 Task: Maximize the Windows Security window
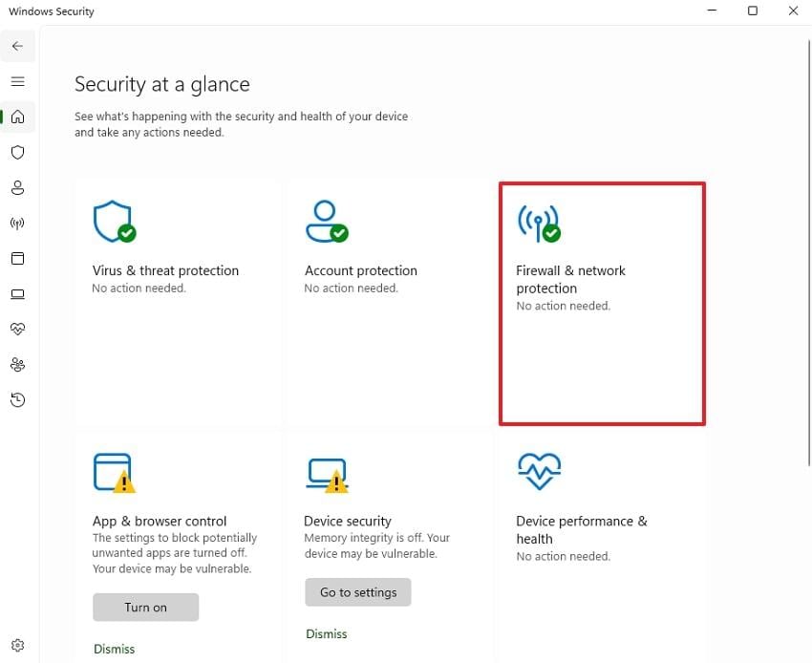click(x=753, y=11)
